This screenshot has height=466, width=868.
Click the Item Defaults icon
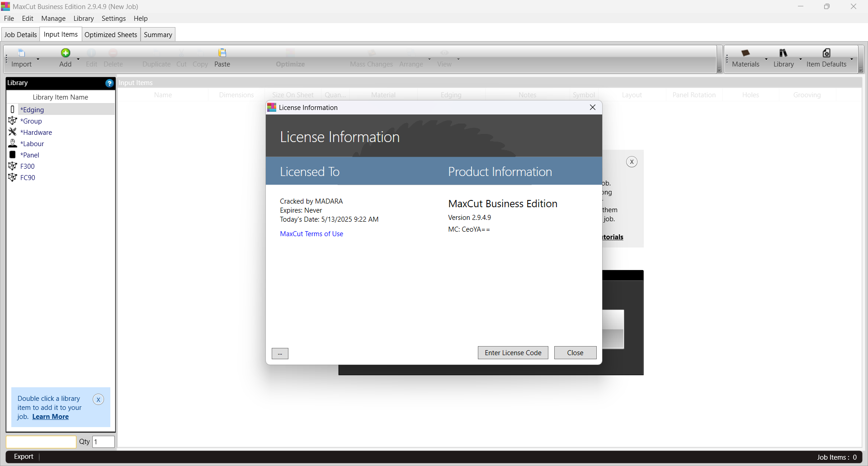[826, 53]
